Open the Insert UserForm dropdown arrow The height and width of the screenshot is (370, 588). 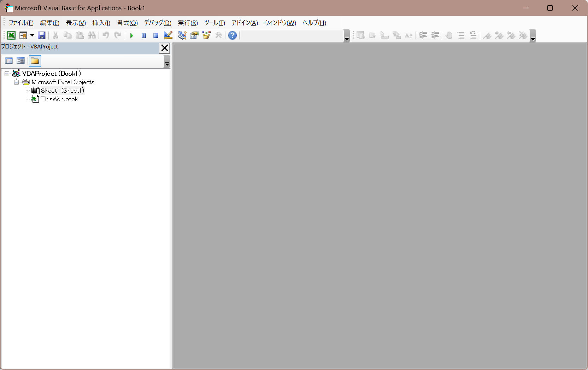coord(32,35)
